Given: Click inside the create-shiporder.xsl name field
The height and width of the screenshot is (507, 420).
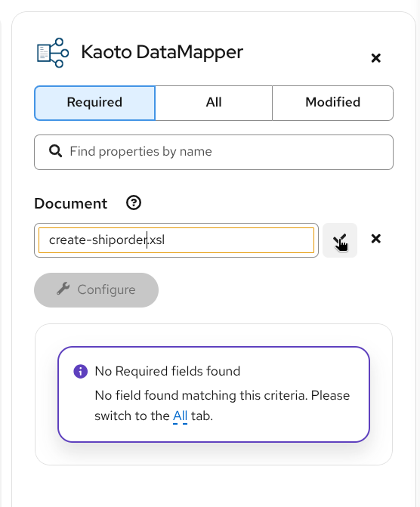Looking at the screenshot, I should tap(176, 240).
